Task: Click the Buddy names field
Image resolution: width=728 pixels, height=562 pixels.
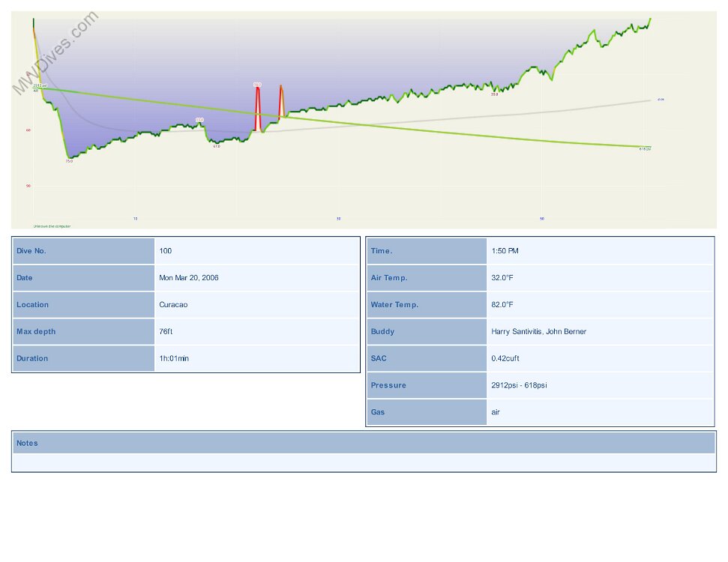Action: [538, 332]
